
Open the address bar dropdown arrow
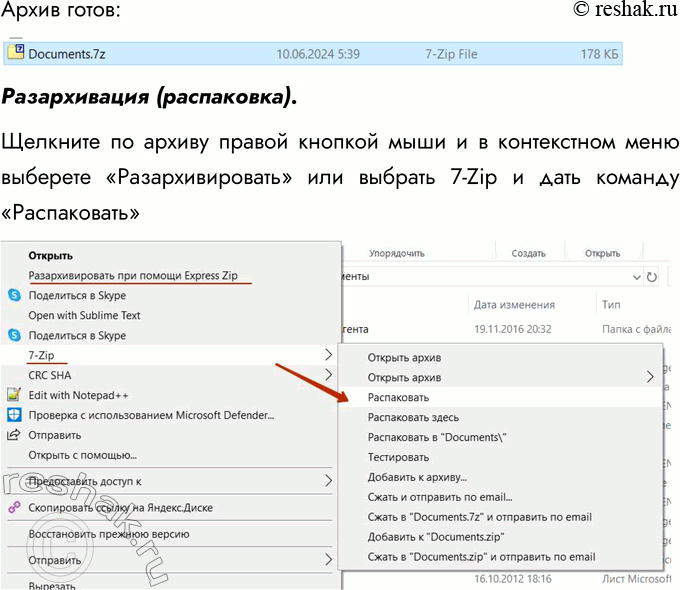(x=636, y=277)
